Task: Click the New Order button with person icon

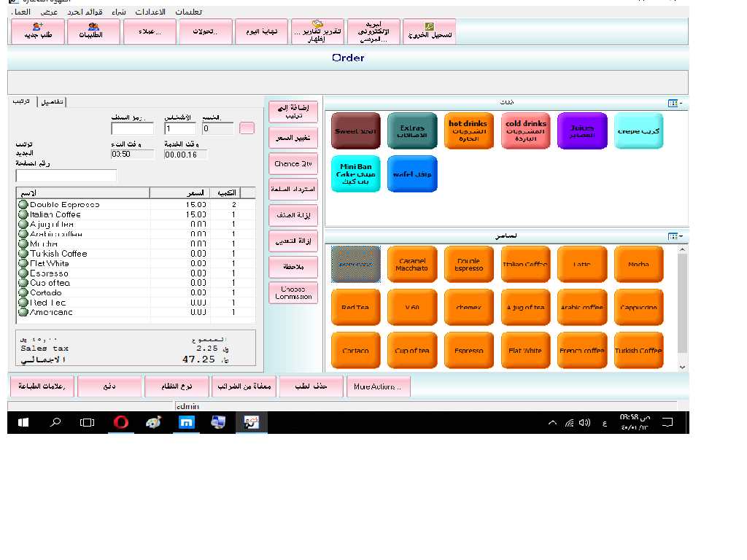Action: (38, 32)
